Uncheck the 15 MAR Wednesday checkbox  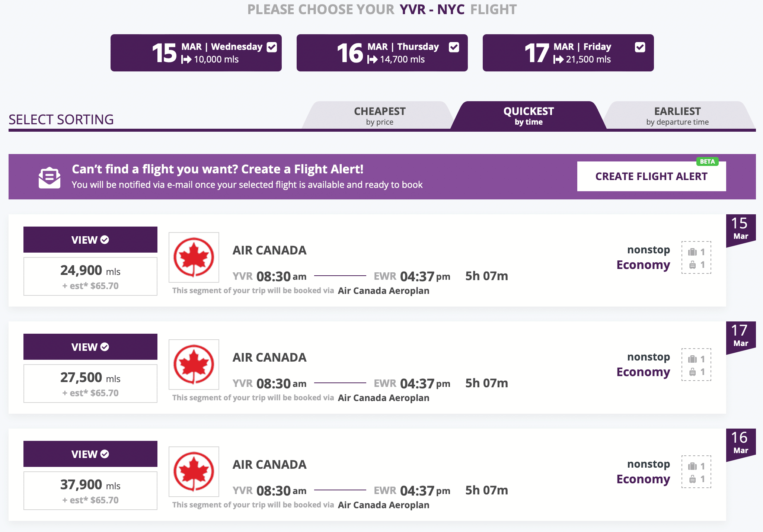point(272,47)
